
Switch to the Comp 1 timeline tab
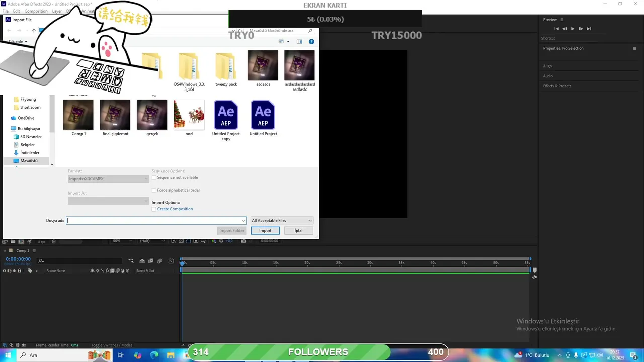click(22, 250)
